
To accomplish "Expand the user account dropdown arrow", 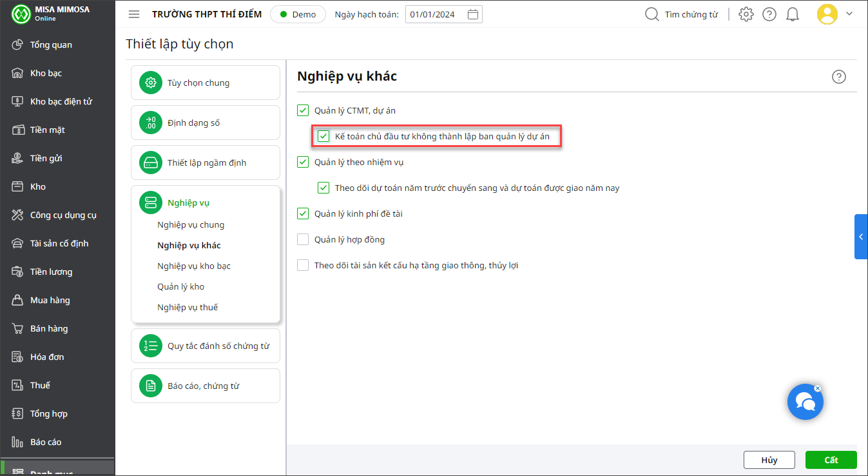I will click(x=849, y=14).
